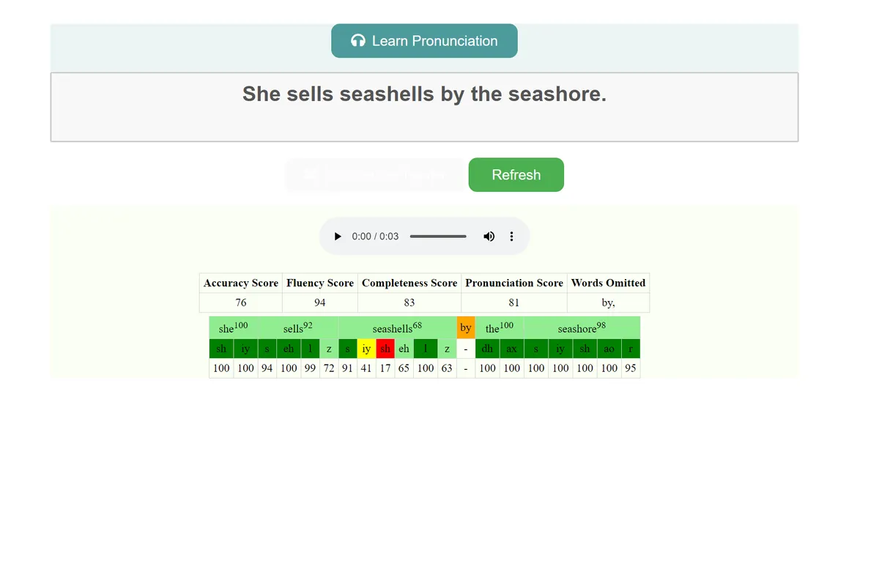
Task: Mute the audio player volume
Action: point(489,236)
